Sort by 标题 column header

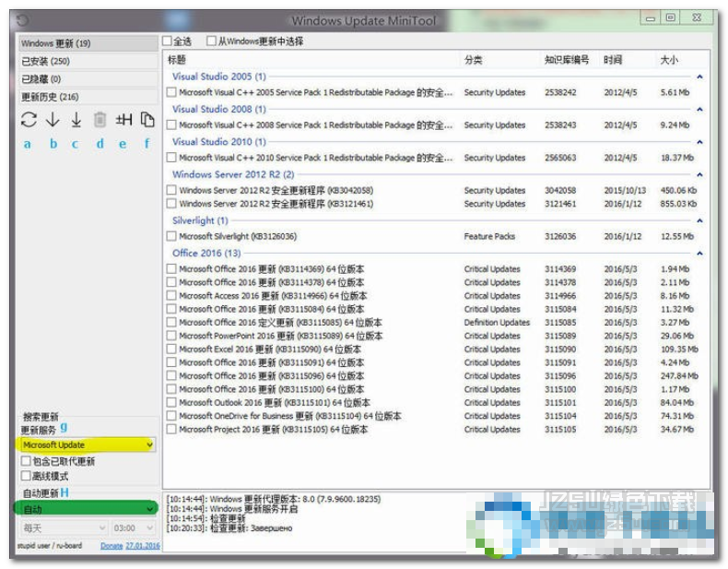pos(176,59)
